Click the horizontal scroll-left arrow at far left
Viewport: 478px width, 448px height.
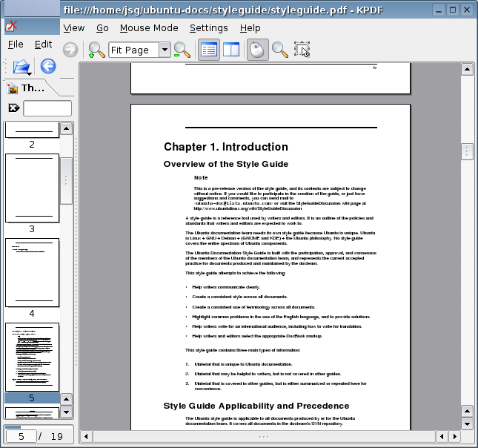point(86,436)
